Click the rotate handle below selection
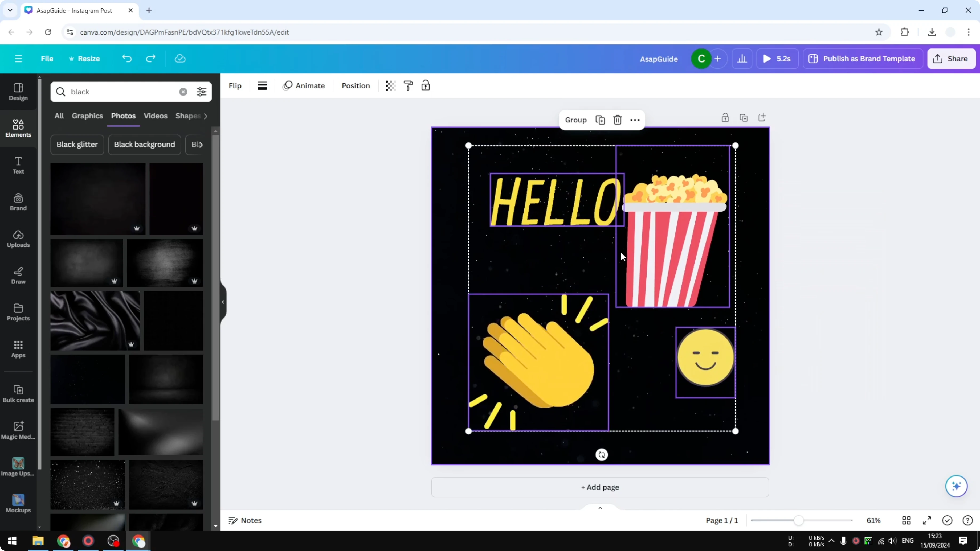This screenshot has width=980, height=551. (x=602, y=455)
